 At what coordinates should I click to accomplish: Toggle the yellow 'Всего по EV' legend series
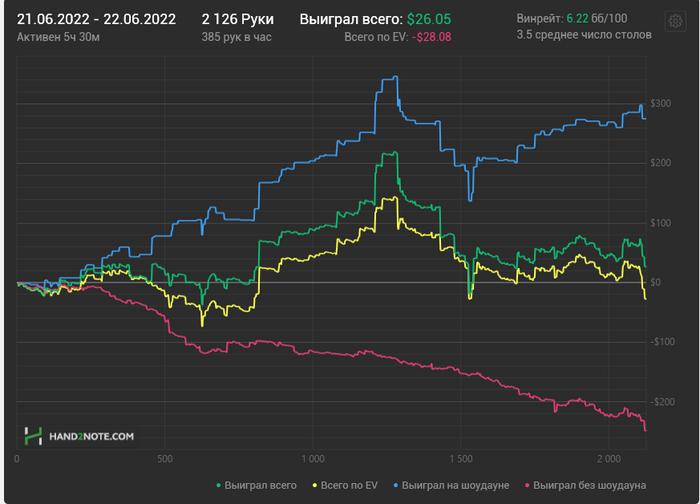click(x=345, y=485)
